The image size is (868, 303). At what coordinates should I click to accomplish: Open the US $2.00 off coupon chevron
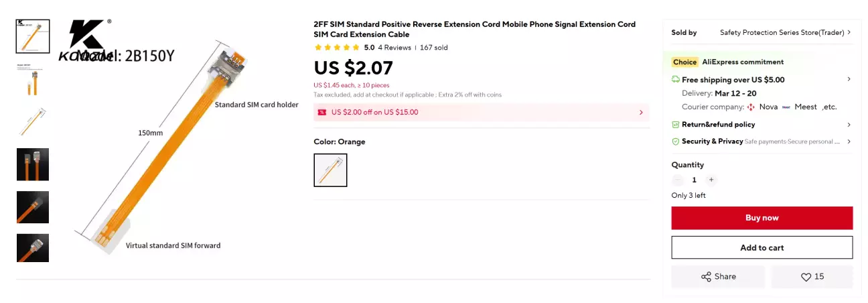tap(641, 113)
